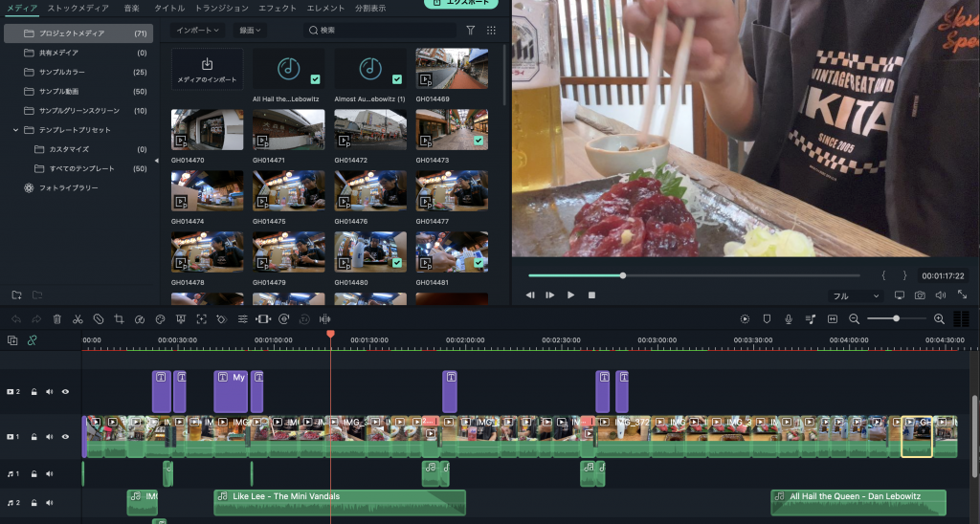980x524 pixels.
Task: Add a marker with the shield icon
Action: click(x=767, y=319)
